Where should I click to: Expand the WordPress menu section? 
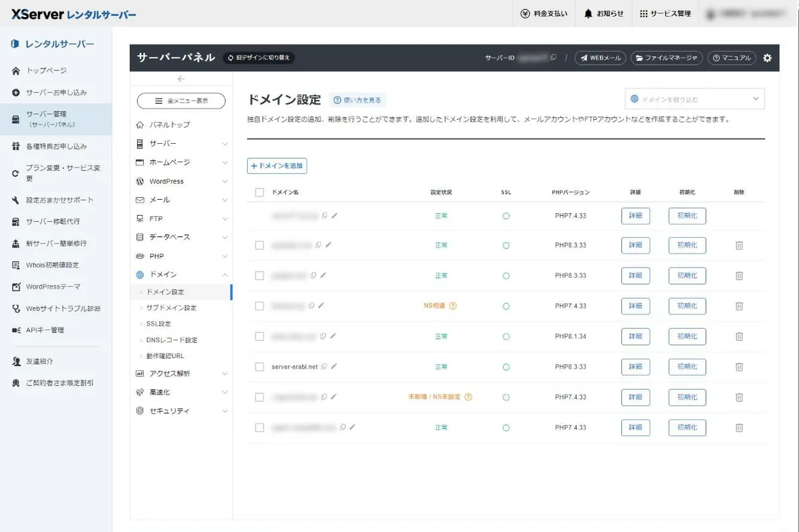[181, 181]
